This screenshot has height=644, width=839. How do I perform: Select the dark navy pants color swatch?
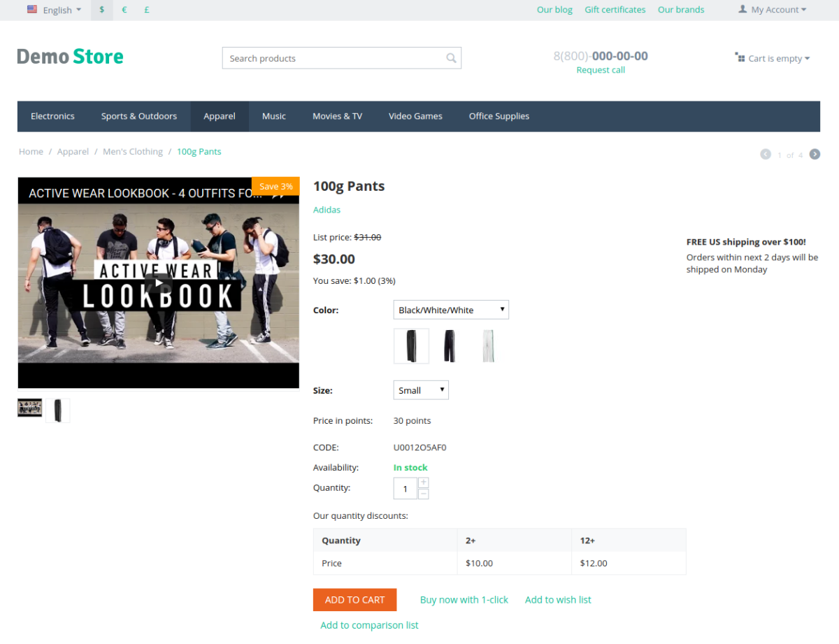coord(450,346)
